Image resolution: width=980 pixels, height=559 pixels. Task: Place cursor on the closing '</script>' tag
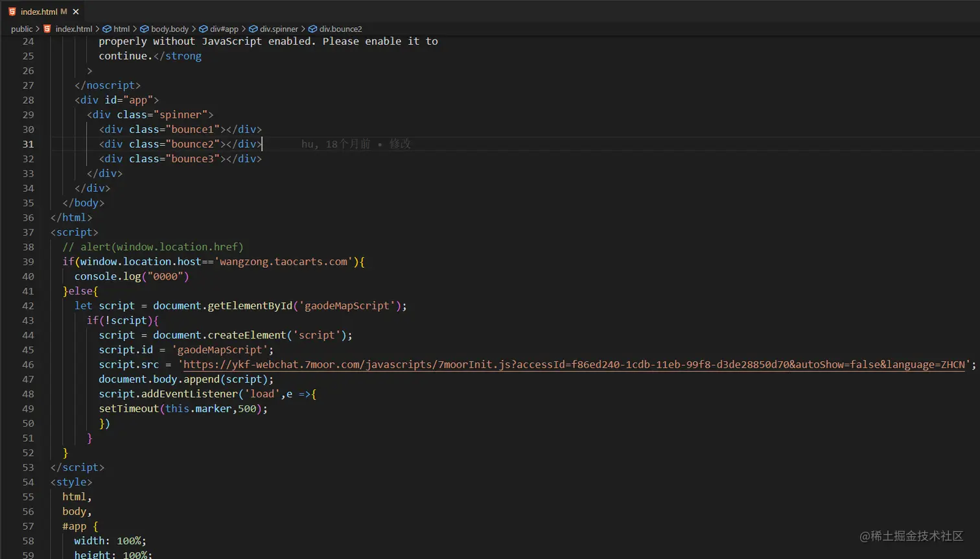[x=77, y=468]
